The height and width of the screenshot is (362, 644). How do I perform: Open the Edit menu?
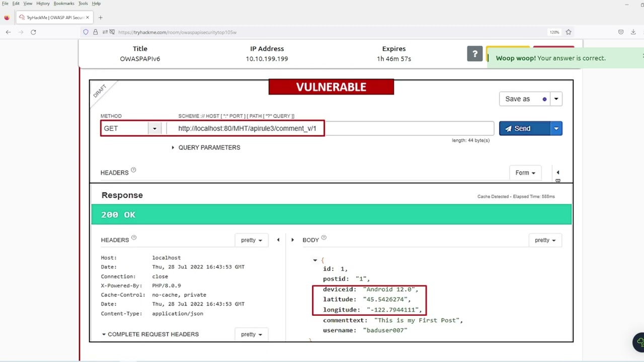tap(16, 4)
